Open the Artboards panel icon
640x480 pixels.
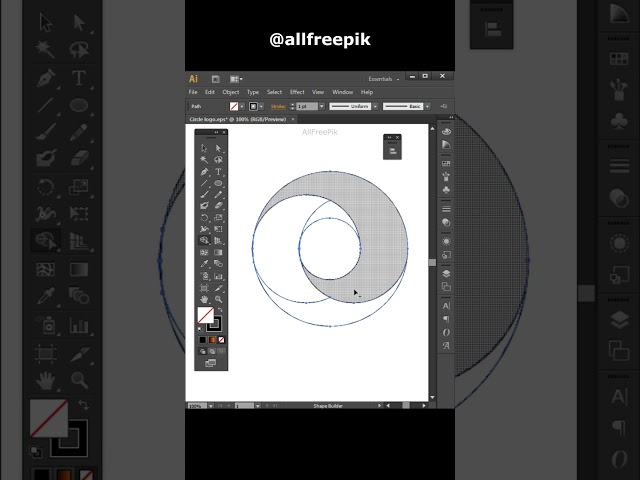point(446,287)
